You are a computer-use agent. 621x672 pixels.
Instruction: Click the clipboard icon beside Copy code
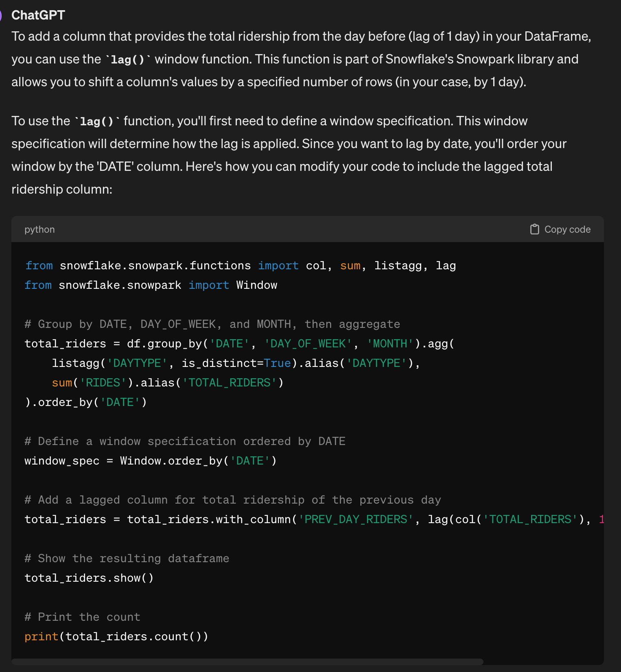[534, 229]
